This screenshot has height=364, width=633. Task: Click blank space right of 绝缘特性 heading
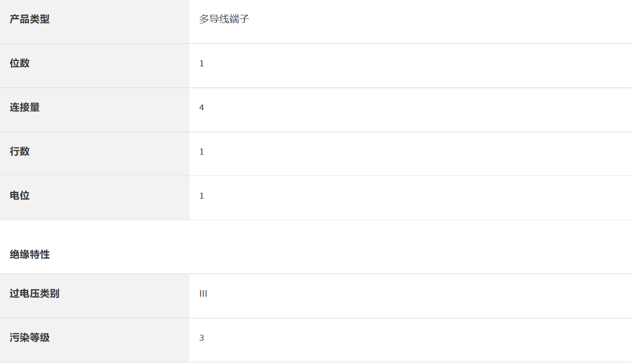click(x=325, y=254)
